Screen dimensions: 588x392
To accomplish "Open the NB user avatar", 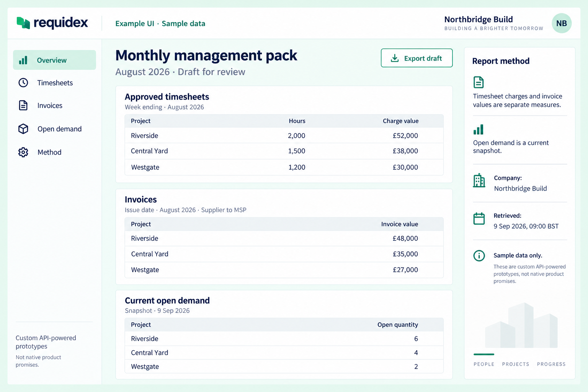I will 562,23.
